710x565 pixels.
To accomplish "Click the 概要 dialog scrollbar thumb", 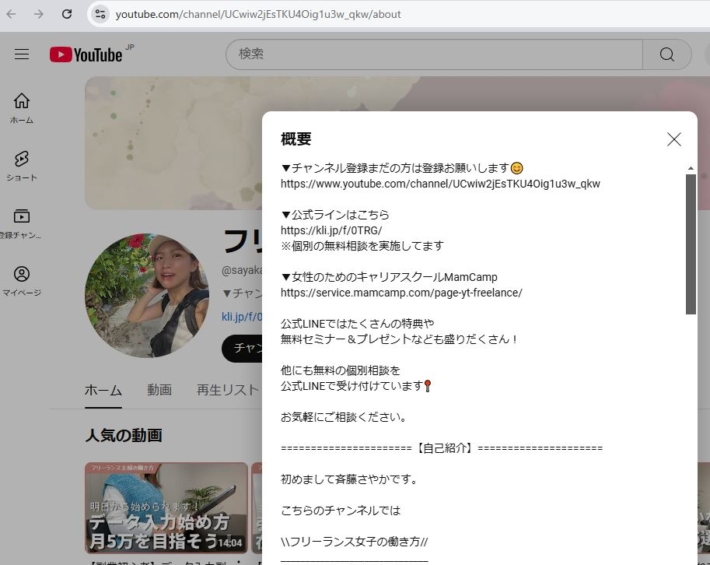I will tap(691, 244).
